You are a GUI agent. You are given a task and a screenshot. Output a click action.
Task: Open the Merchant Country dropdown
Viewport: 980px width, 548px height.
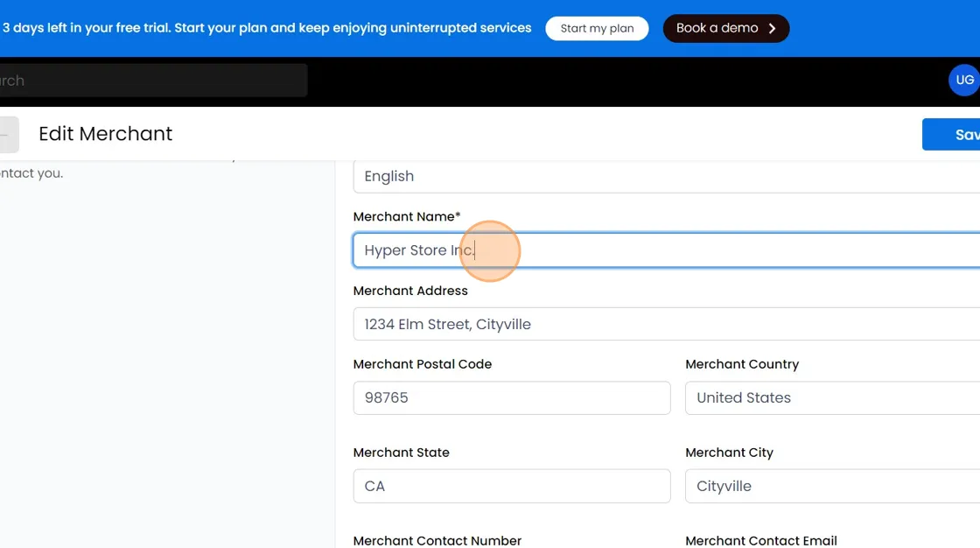(x=832, y=397)
